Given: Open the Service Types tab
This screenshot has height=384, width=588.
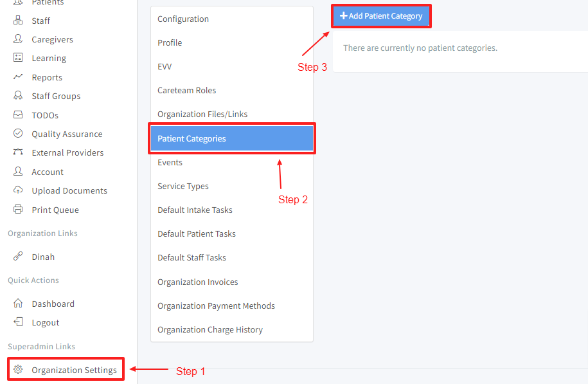Looking at the screenshot, I should click(x=183, y=187).
